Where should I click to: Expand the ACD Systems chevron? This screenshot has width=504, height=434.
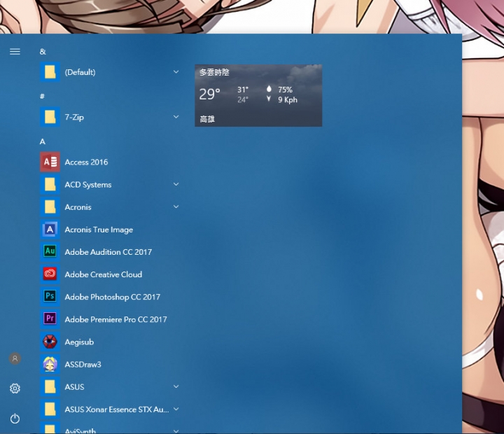(176, 184)
